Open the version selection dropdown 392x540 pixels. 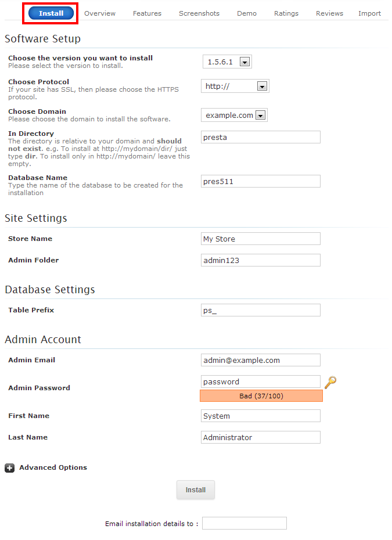pos(228,62)
